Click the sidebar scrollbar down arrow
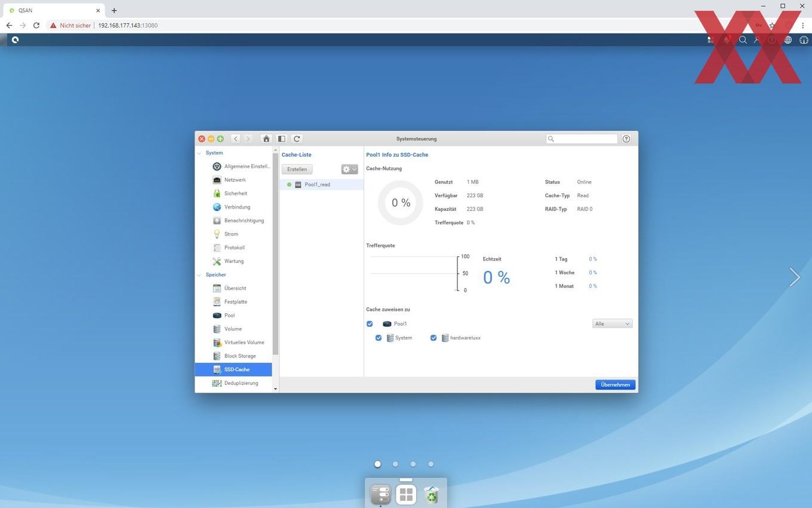This screenshot has width=812, height=508. pyautogui.click(x=275, y=389)
